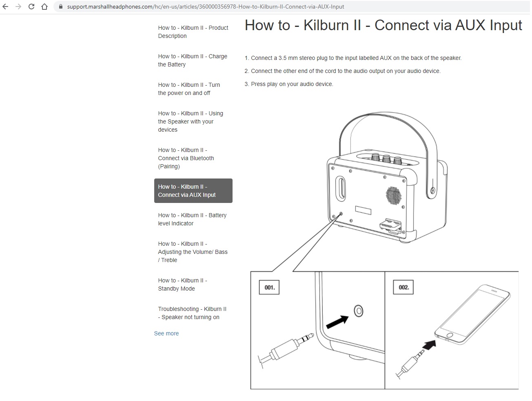532x401 pixels.
Task: Click the address bar URL
Action: (x=206, y=7)
